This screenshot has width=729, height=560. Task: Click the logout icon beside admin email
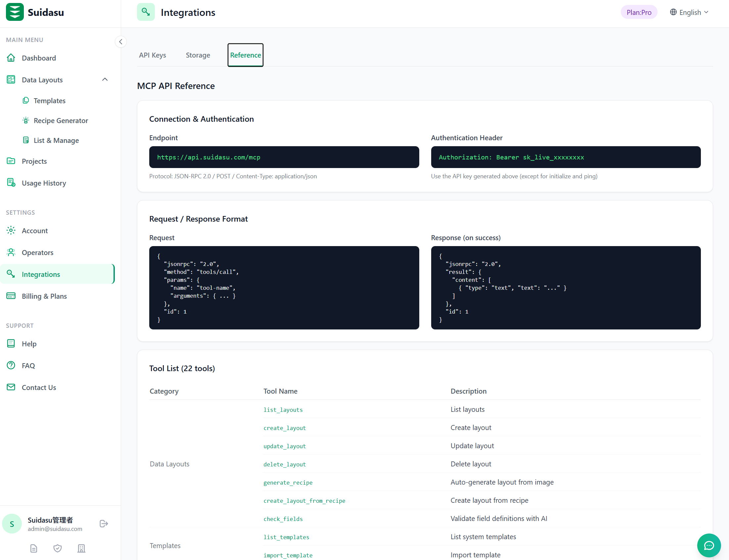pyautogui.click(x=104, y=524)
